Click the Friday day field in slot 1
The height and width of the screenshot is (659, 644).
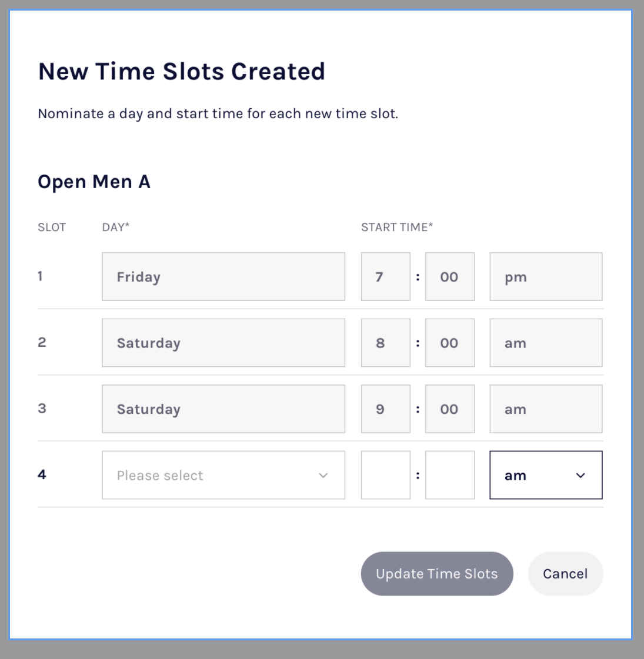[x=223, y=277]
